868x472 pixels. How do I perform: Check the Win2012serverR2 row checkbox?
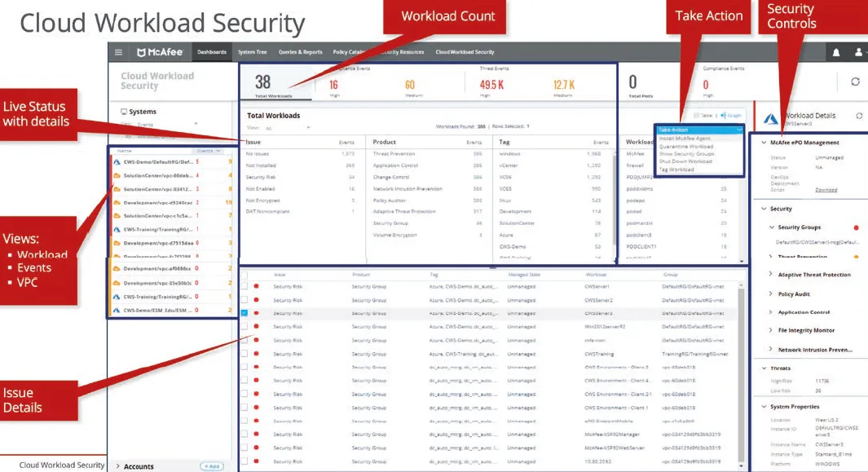(245, 327)
